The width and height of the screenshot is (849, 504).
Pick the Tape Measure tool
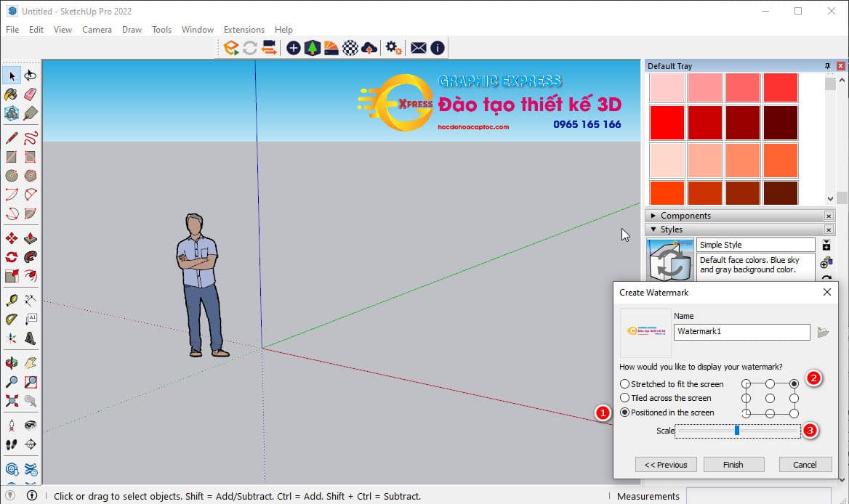(x=11, y=300)
